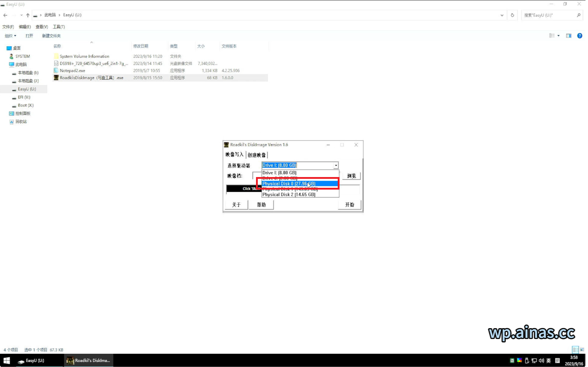Select Notepad2.exe in file list
The width and height of the screenshot is (588, 367).
click(160, 71)
